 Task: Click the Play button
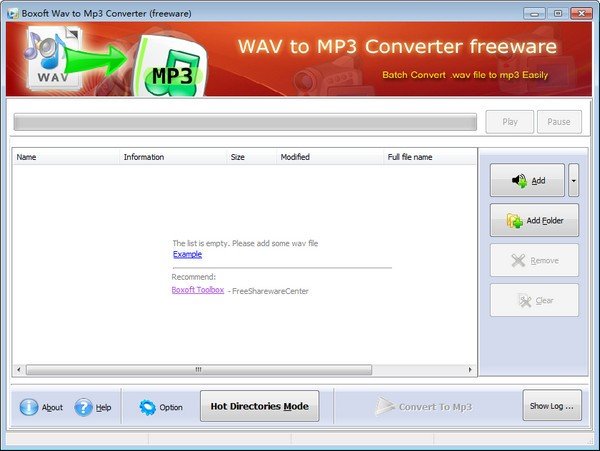point(509,122)
